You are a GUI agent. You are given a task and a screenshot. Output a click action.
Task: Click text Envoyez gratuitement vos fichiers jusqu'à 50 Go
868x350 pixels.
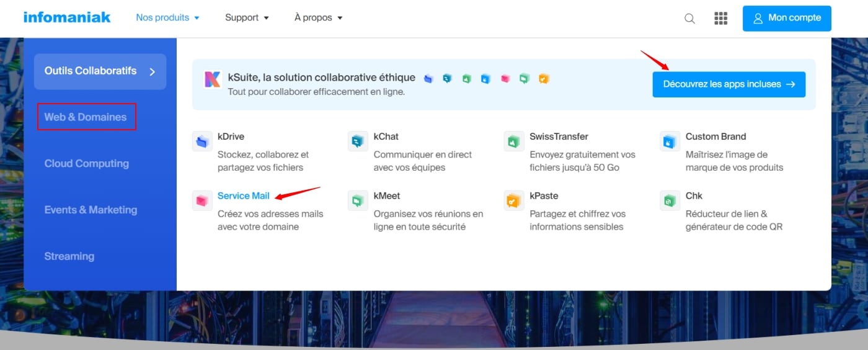point(582,161)
